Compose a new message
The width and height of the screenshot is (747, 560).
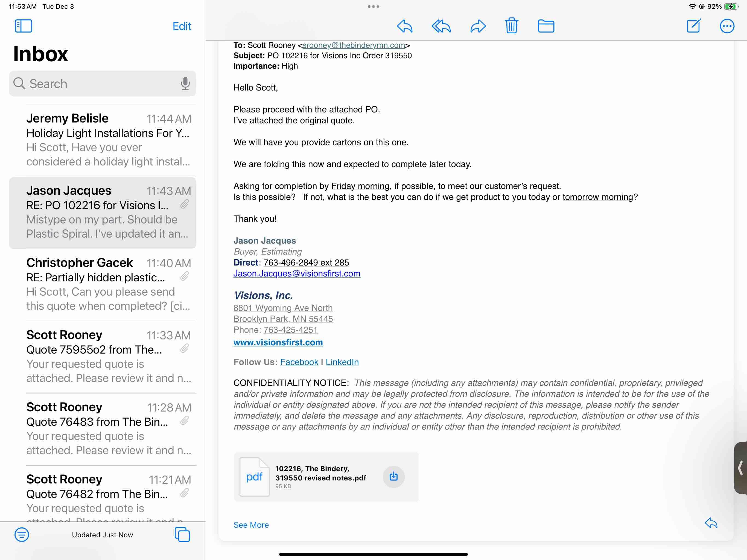point(693,26)
